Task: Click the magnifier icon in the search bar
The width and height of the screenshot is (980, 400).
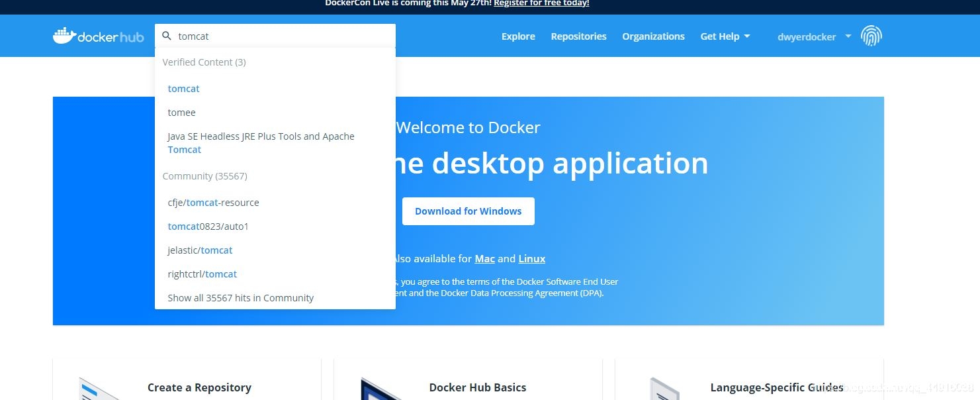Action: 167,36
